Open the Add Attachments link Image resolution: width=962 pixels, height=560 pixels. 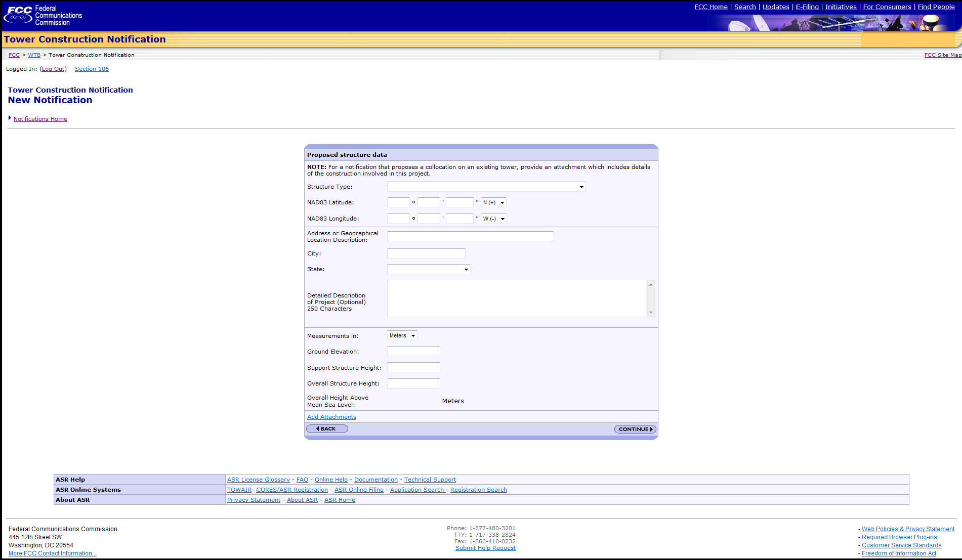tap(331, 417)
